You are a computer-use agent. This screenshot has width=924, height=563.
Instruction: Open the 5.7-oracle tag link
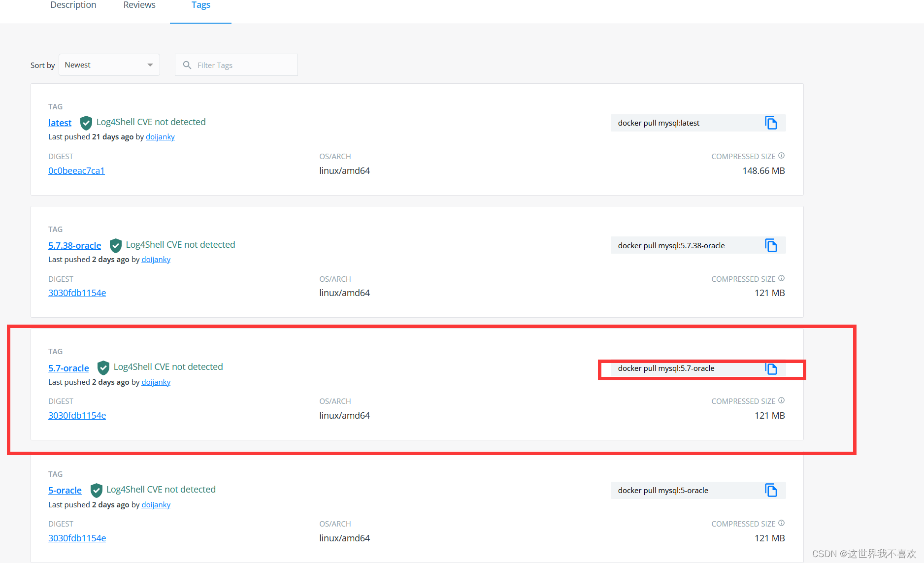(x=68, y=368)
